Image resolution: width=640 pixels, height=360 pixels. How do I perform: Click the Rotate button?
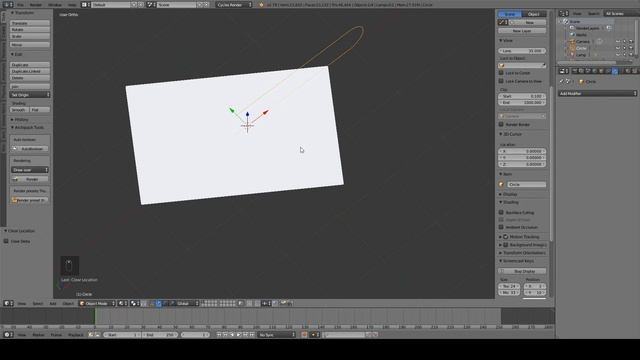[x=30, y=30]
